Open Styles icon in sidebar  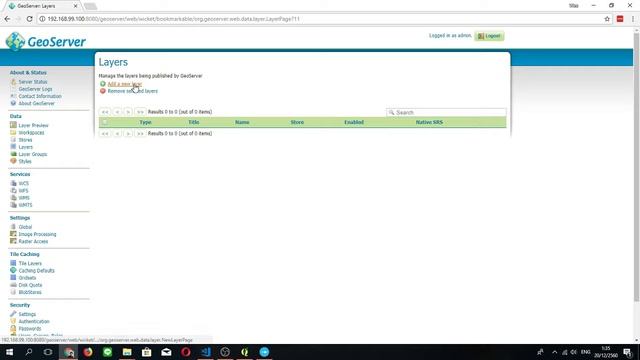(x=13, y=161)
